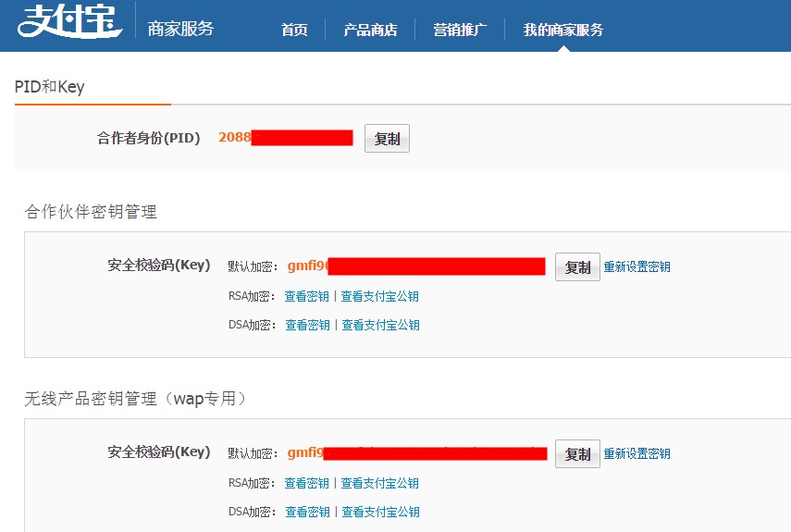Viewport: 791px width, 532px height.
Task: Select the wap专用 key text starting gmfi9
Action: 417,452
